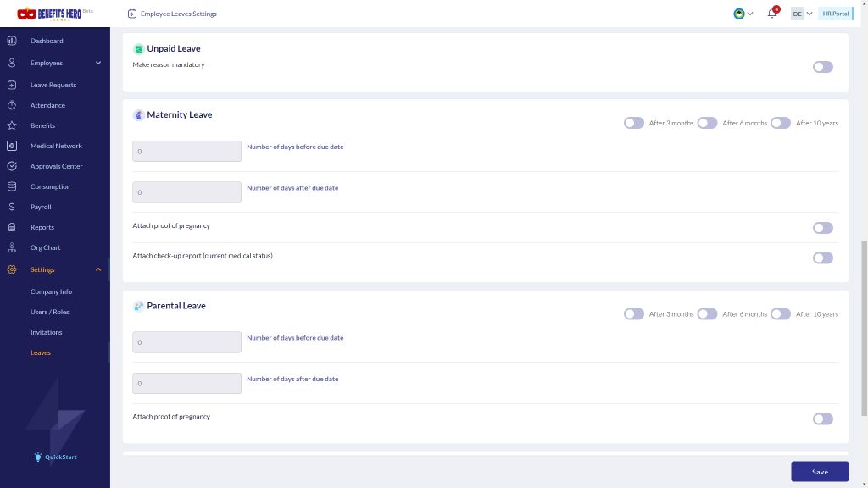The width and height of the screenshot is (868, 488).
Task: Click the Attendance clock icon
Action: pyautogui.click(x=12, y=105)
